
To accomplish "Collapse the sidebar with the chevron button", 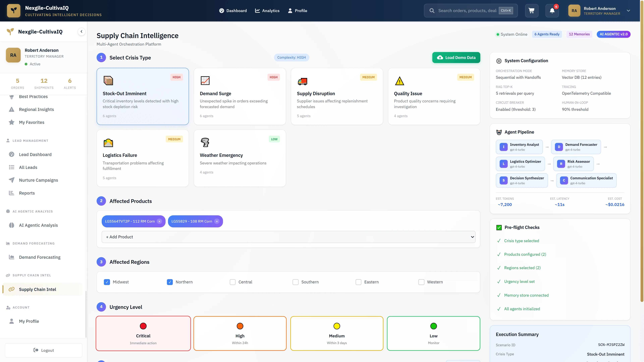I will tap(81, 32).
